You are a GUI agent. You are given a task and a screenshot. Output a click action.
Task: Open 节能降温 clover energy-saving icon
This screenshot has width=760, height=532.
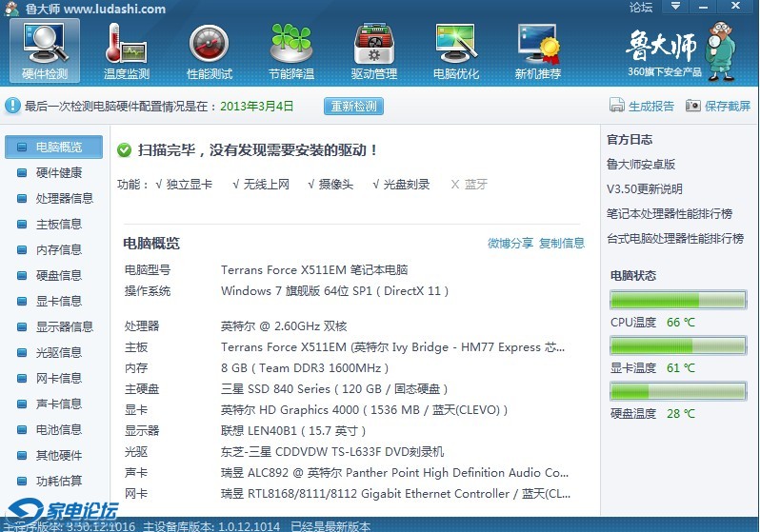pos(291,50)
